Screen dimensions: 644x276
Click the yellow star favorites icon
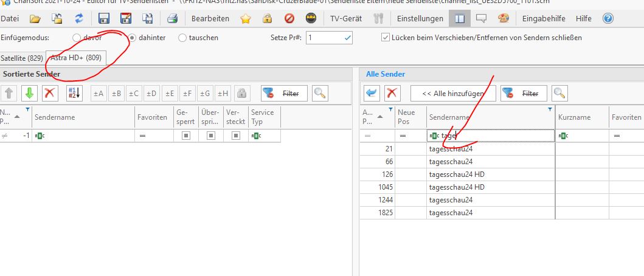coord(246,18)
